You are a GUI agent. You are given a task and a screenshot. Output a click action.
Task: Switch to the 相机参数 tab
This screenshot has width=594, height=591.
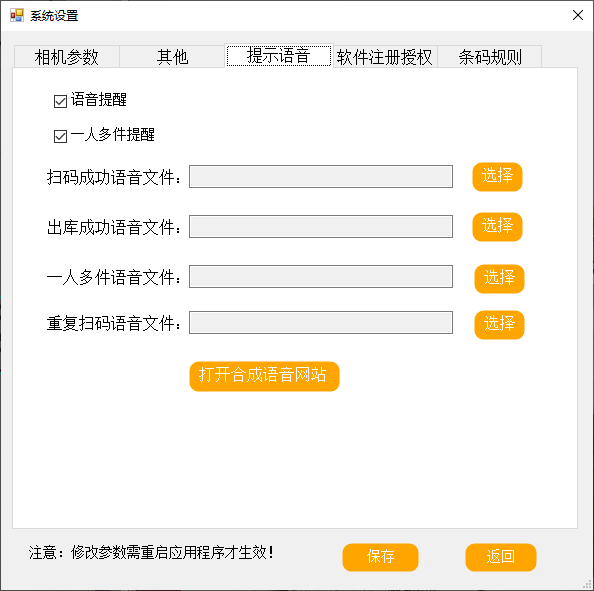pyautogui.click(x=67, y=57)
